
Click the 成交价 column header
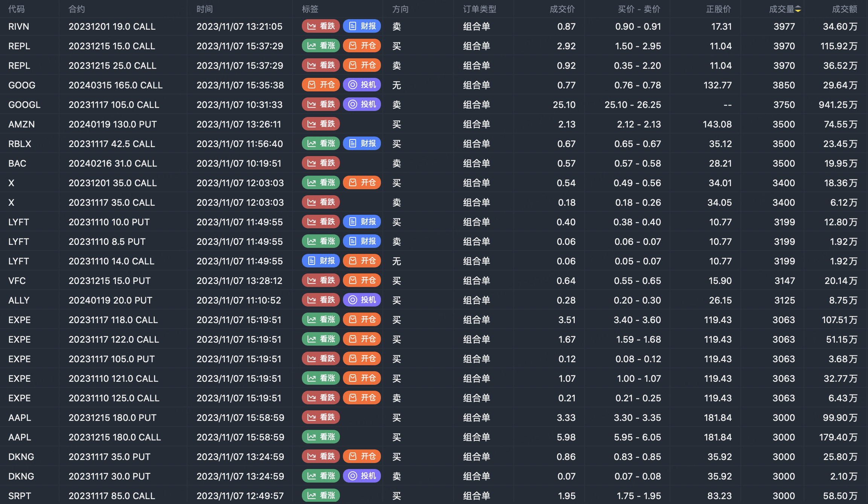[562, 9]
